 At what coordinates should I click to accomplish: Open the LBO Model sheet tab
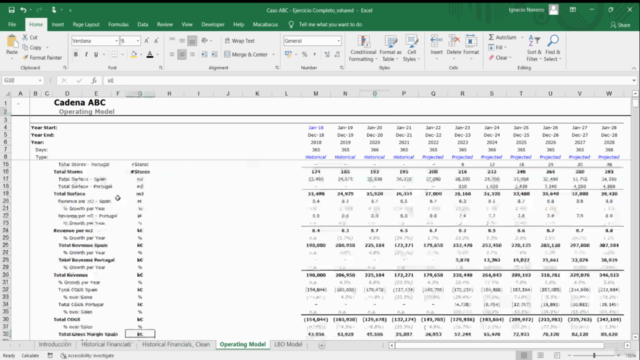[x=288, y=344]
